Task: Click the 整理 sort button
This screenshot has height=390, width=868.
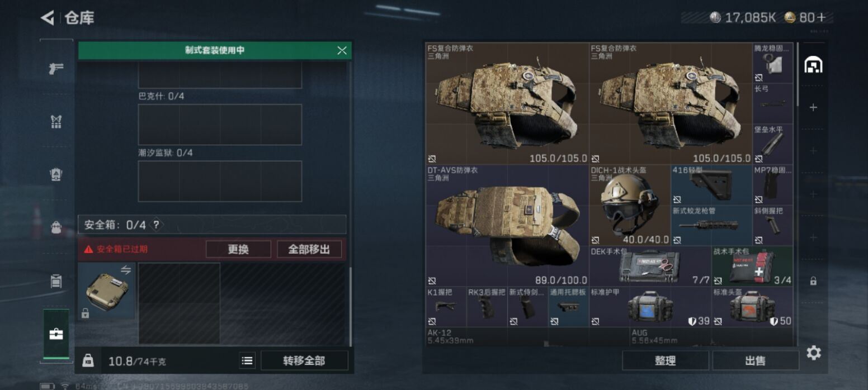Action: [x=666, y=361]
